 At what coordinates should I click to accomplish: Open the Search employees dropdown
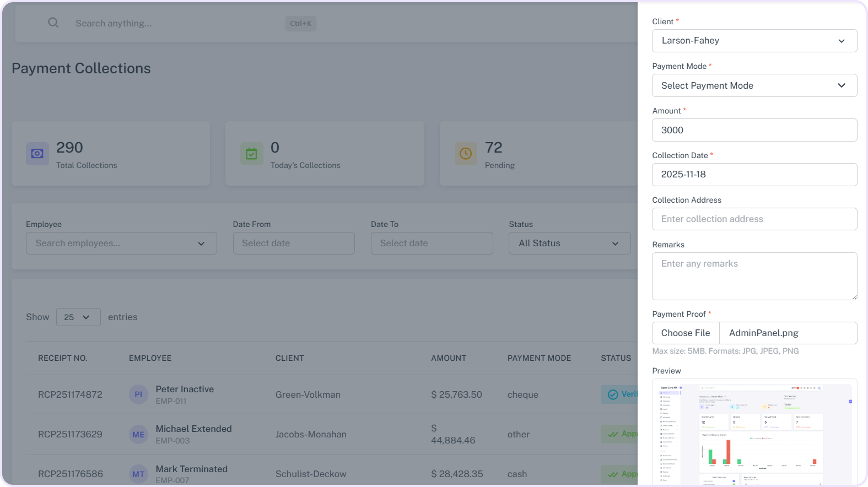tap(121, 244)
